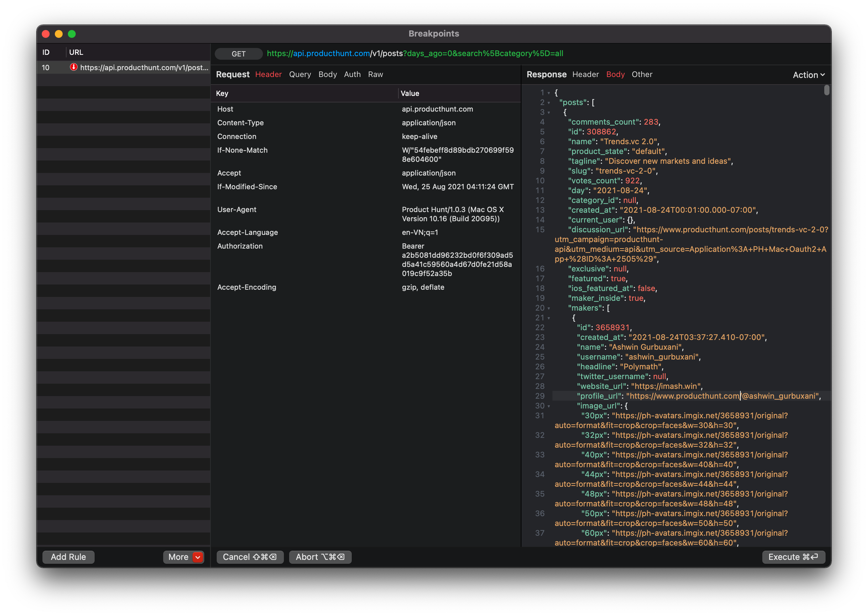Click the Execute button
The image size is (868, 616).
tap(793, 557)
